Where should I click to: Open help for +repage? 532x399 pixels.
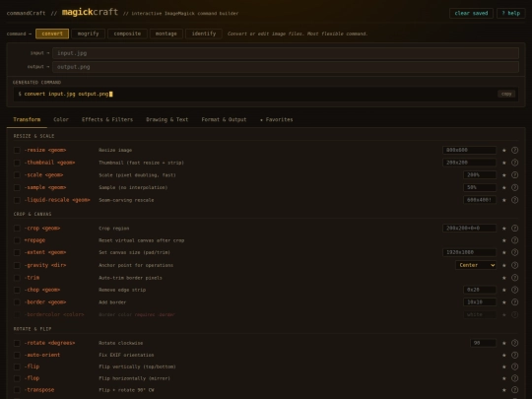[514, 240]
